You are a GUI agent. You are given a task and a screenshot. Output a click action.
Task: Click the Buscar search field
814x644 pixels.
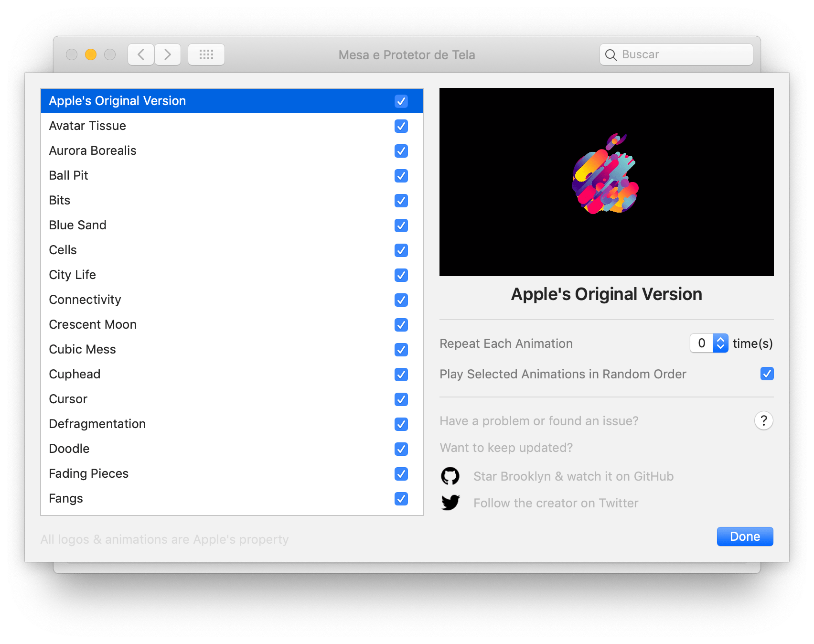pyautogui.click(x=676, y=54)
